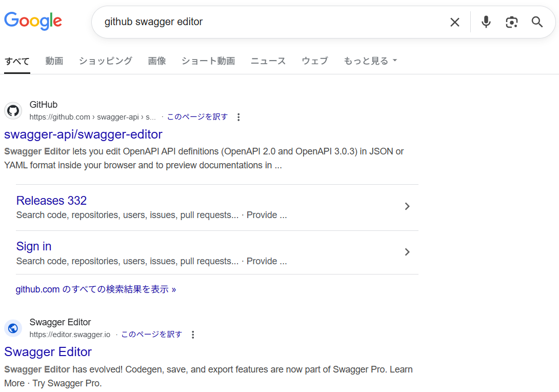Select the ニュース tab
The image size is (559, 392).
[x=268, y=61]
